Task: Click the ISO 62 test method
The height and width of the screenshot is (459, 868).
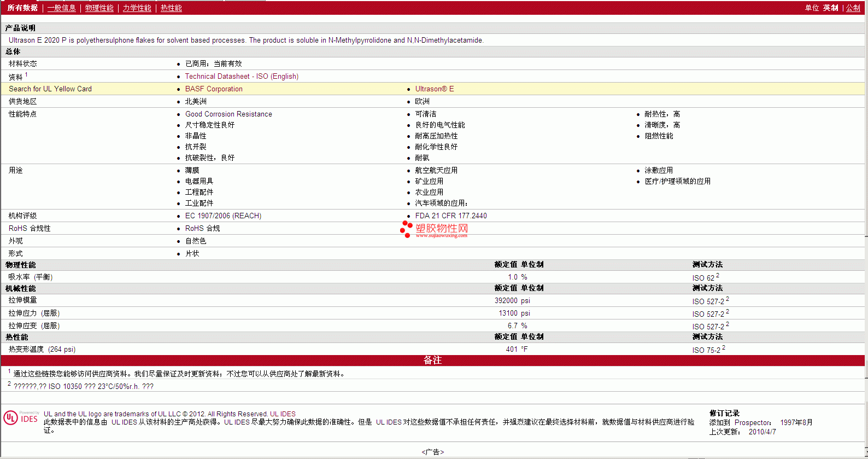Action: (x=703, y=277)
